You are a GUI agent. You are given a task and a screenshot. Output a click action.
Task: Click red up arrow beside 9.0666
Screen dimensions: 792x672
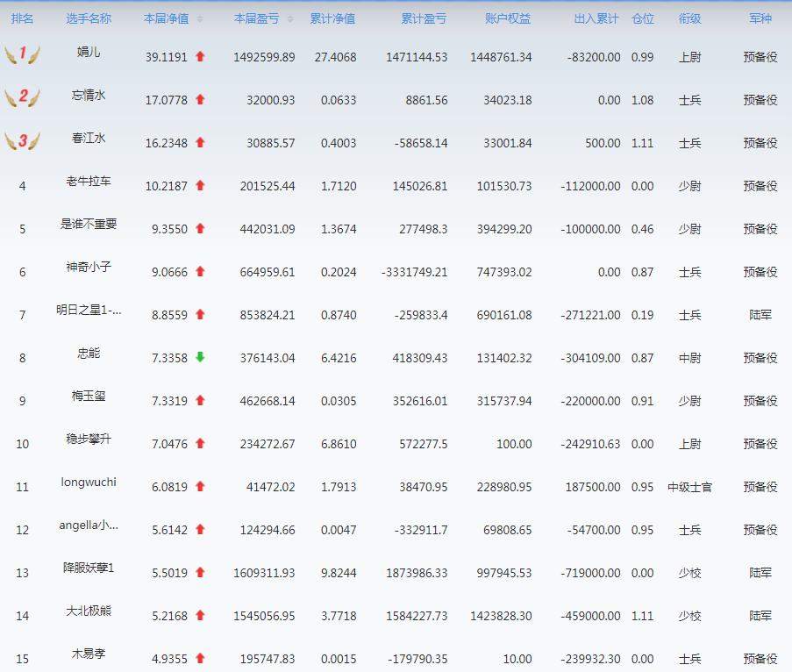(200, 271)
